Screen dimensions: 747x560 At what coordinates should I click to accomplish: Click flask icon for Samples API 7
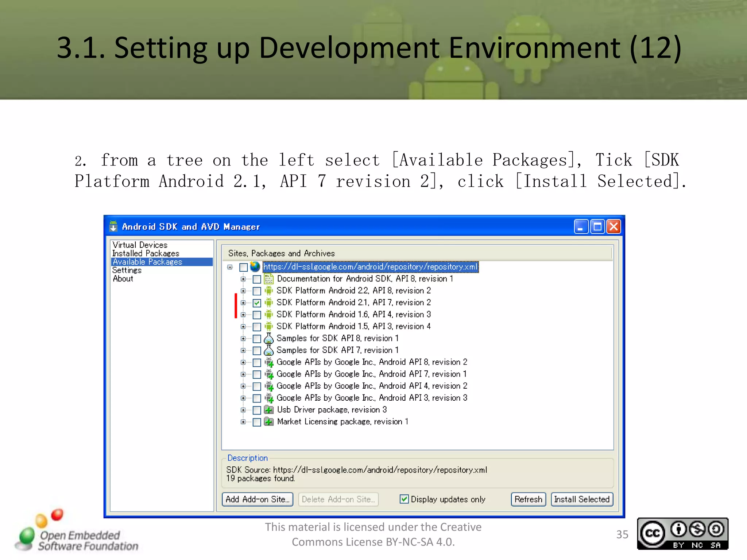coord(269,350)
